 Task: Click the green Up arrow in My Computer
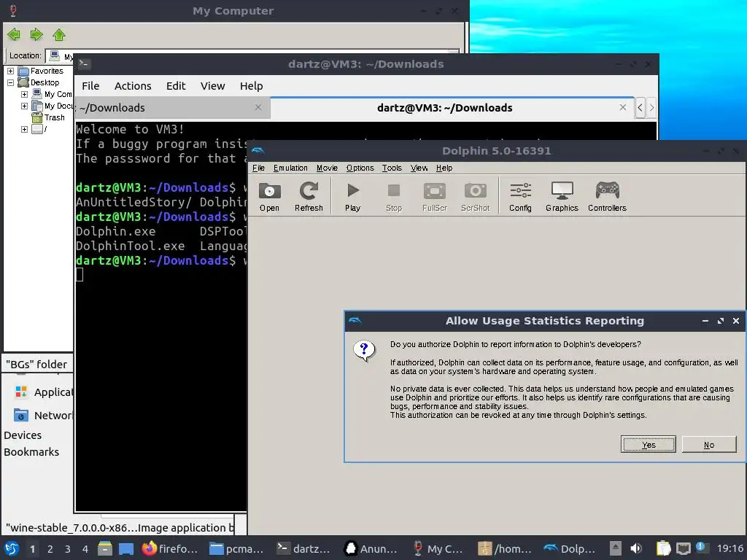[x=59, y=34]
